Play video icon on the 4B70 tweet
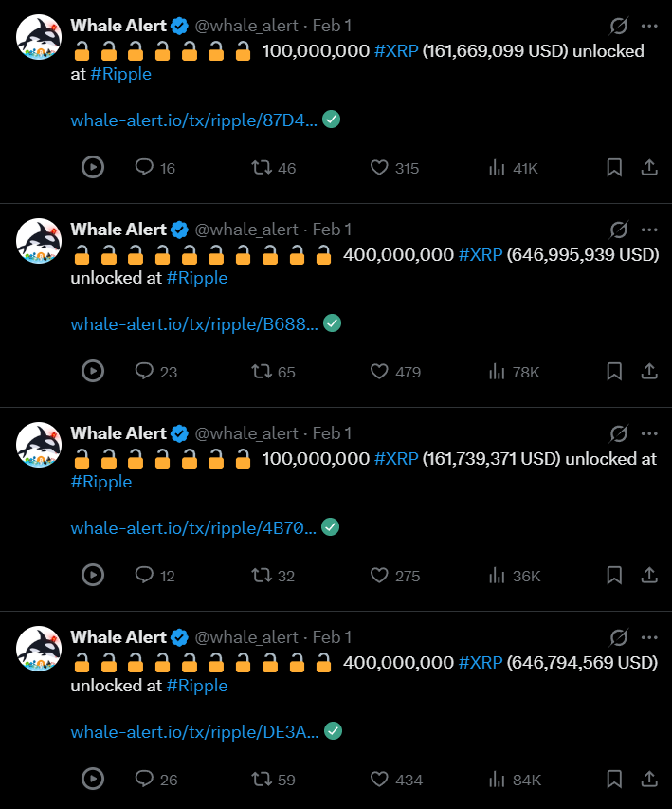This screenshot has height=809, width=672. pos(93,575)
